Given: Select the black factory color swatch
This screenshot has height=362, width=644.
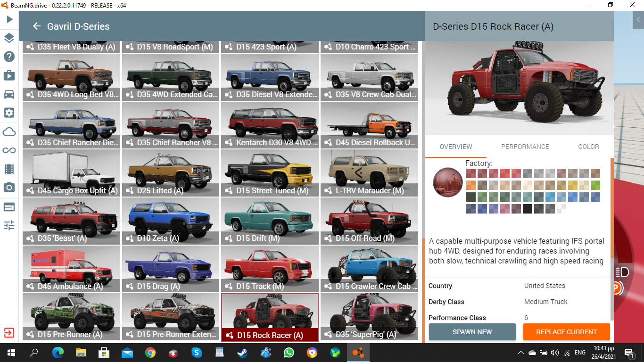Looking at the screenshot, I should pyautogui.click(x=528, y=209).
